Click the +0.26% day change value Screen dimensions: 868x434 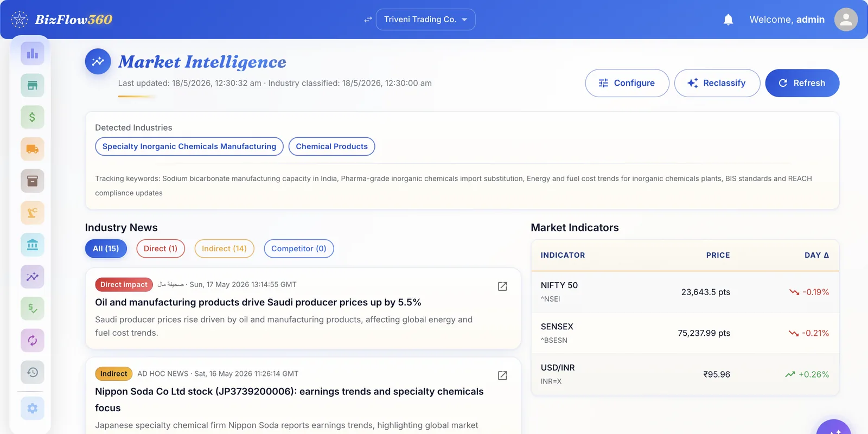click(x=814, y=374)
